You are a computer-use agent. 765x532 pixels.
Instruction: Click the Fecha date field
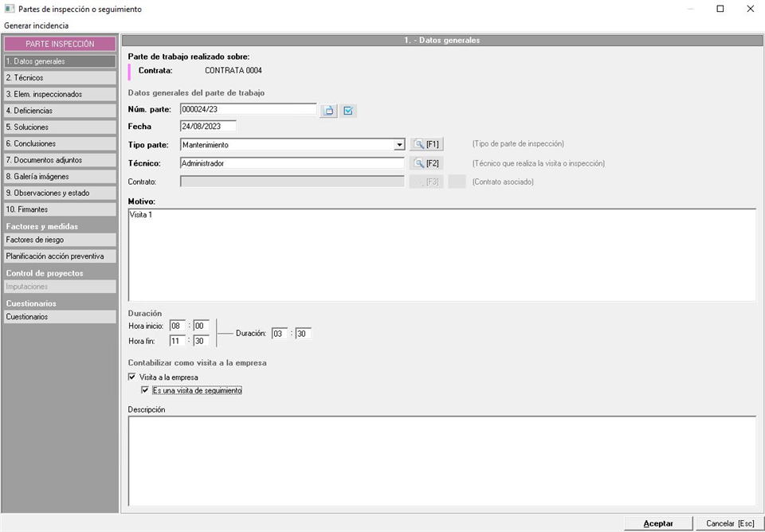[x=208, y=127]
